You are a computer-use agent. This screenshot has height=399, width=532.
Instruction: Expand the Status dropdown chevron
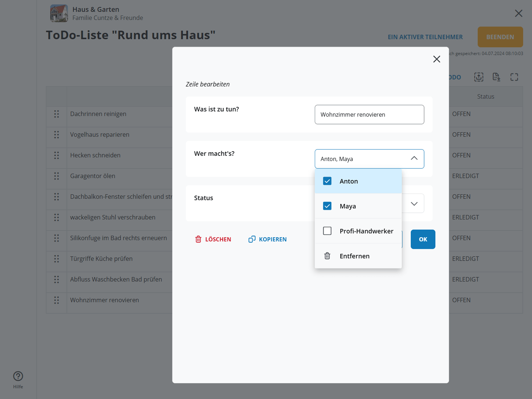pyautogui.click(x=414, y=204)
